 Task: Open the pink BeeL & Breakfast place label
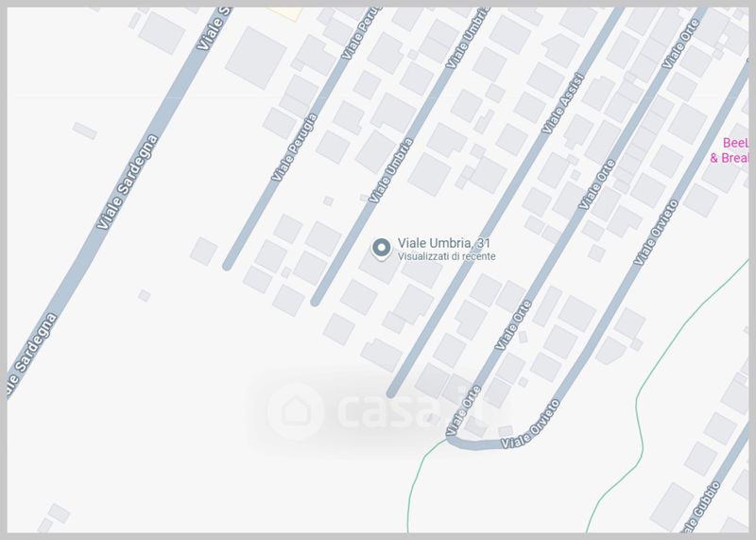coord(729,150)
